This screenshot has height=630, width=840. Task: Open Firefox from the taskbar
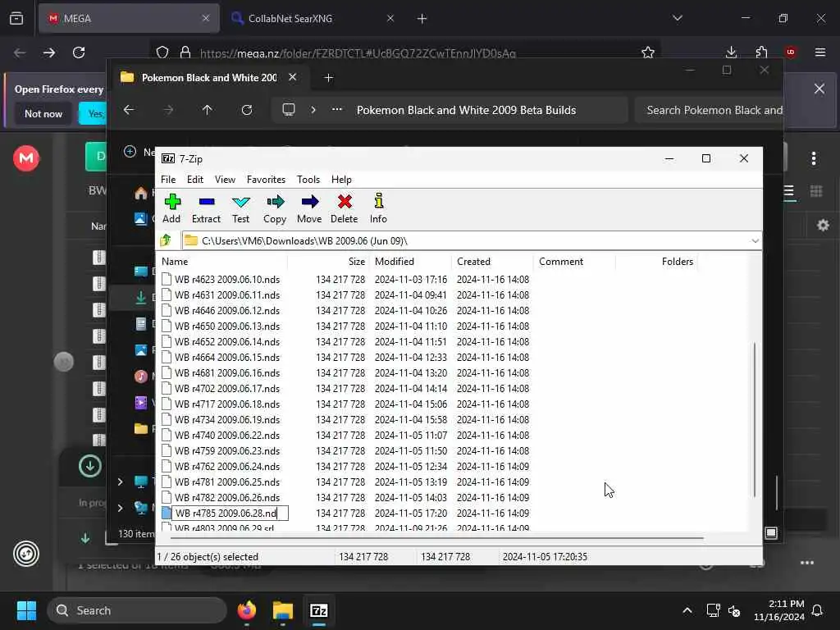tap(247, 610)
